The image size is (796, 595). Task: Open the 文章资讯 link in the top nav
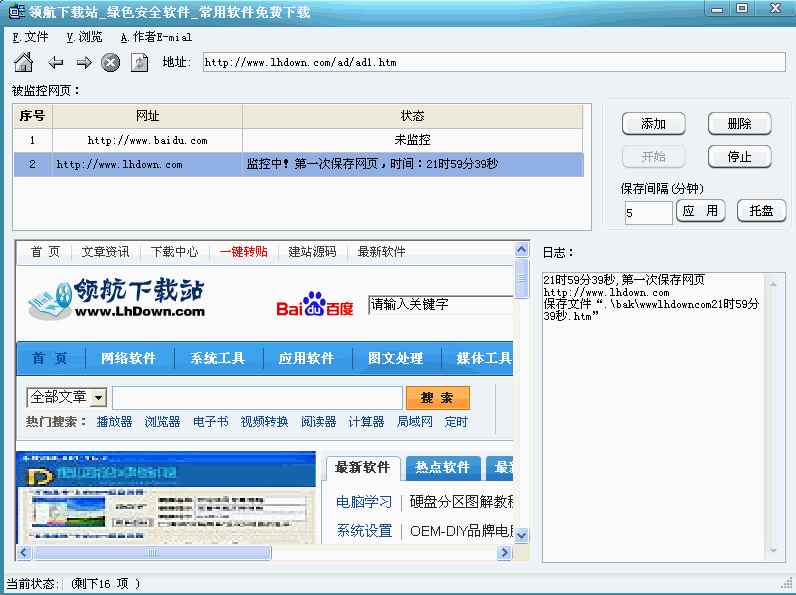(x=106, y=252)
